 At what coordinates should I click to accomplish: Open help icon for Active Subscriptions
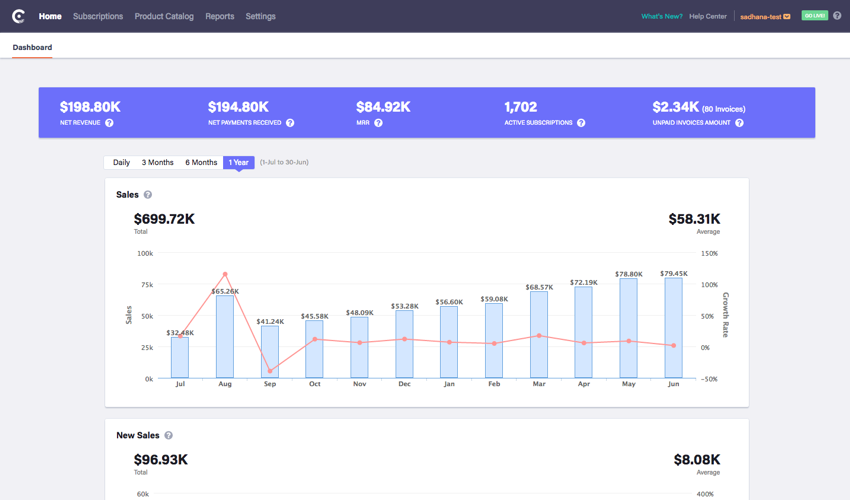(581, 123)
